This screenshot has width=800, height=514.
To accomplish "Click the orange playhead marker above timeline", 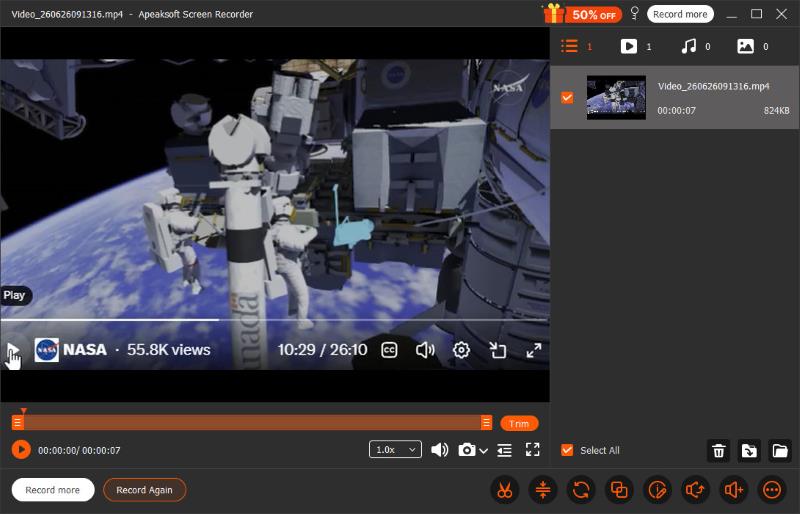I will 23,410.
